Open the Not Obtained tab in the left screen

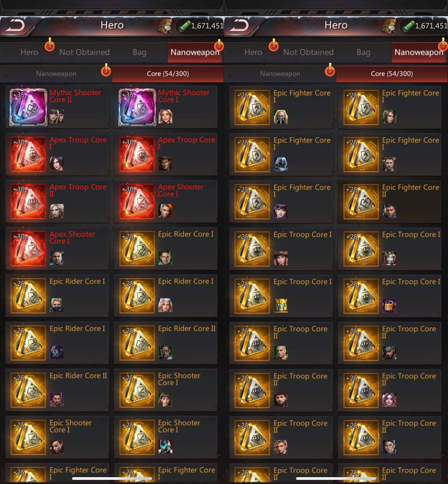click(x=84, y=52)
